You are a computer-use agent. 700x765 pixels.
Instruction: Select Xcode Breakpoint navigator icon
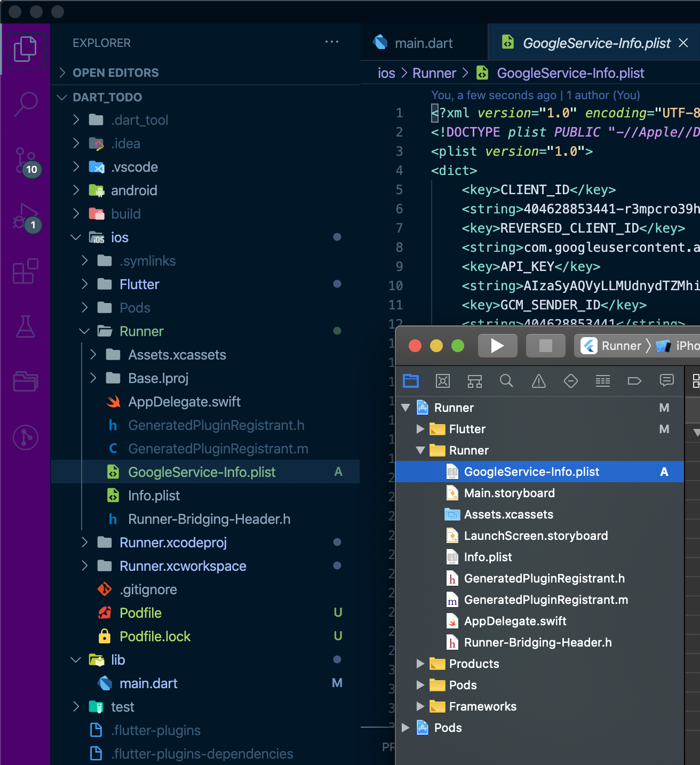coord(634,381)
